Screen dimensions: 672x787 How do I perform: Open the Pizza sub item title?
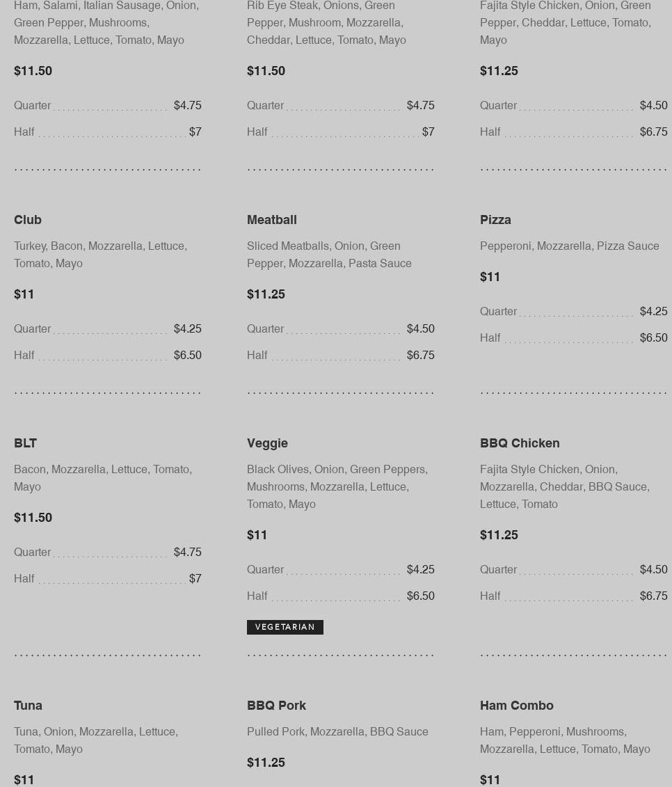pyautogui.click(x=495, y=220)
